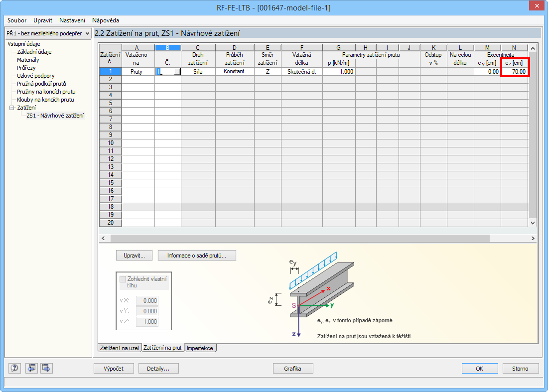Go to previous input window icon
This screenshot has height=392, width=548.
(31, 368)
